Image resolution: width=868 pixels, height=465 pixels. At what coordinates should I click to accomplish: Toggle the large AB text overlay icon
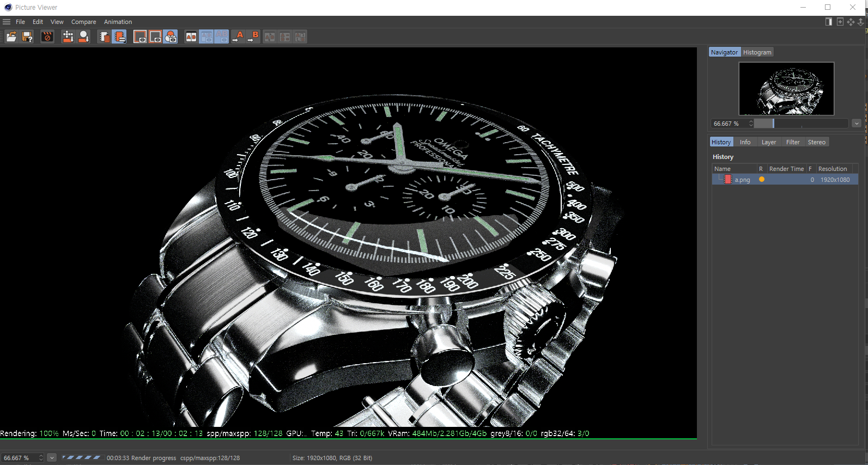(x=222, y=36)
